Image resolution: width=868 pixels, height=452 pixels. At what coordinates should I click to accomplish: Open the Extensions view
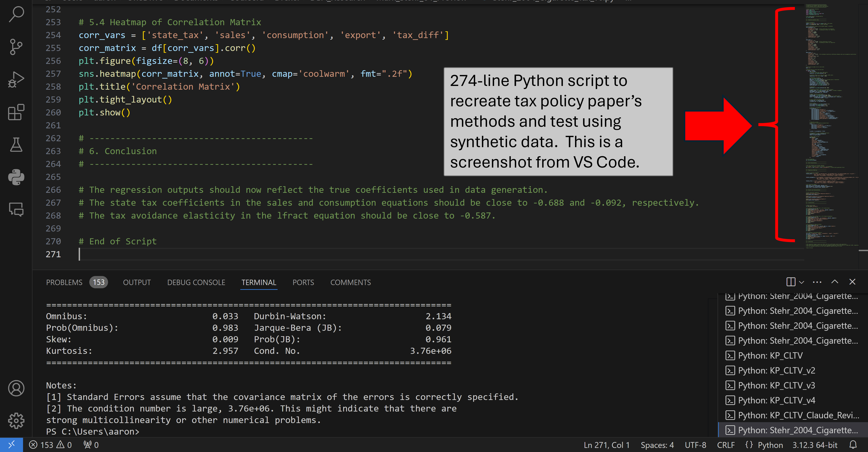pos(16,112)
